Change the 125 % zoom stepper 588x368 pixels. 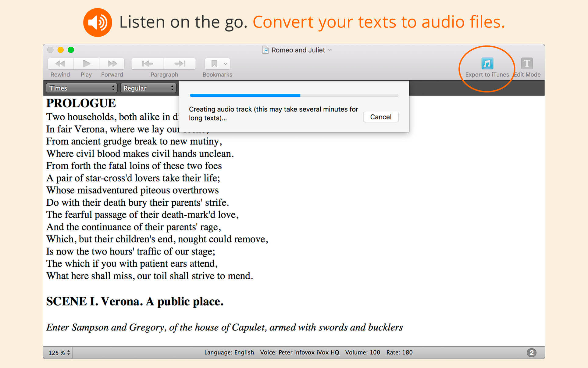tap(68, 353)
